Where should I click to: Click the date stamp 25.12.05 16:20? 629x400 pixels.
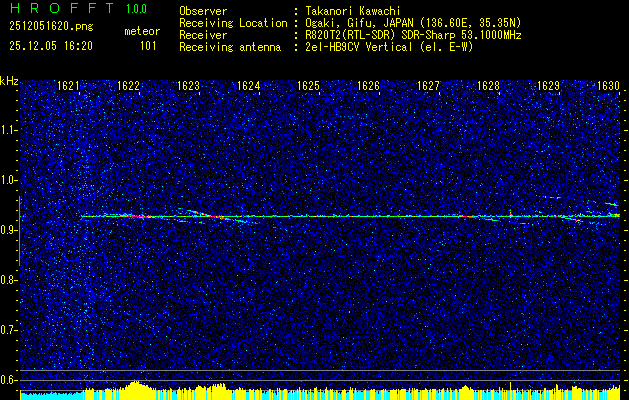tap(51, 46)
